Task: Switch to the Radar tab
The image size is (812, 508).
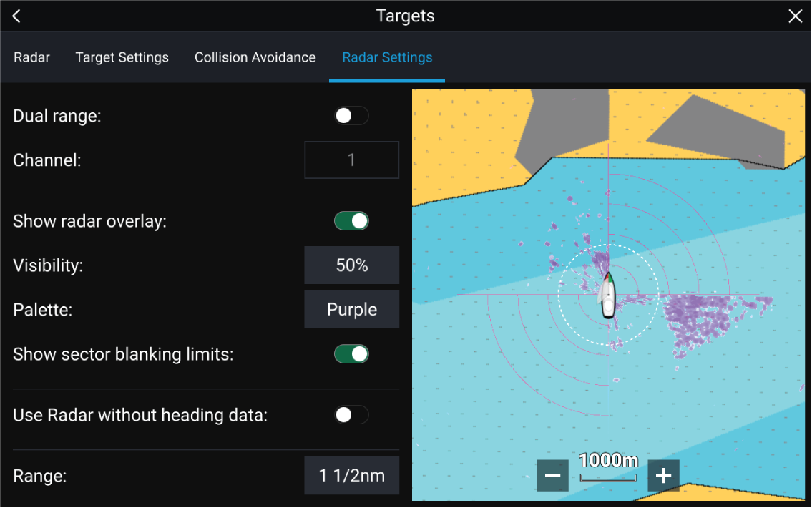Action: click(31, 57)
